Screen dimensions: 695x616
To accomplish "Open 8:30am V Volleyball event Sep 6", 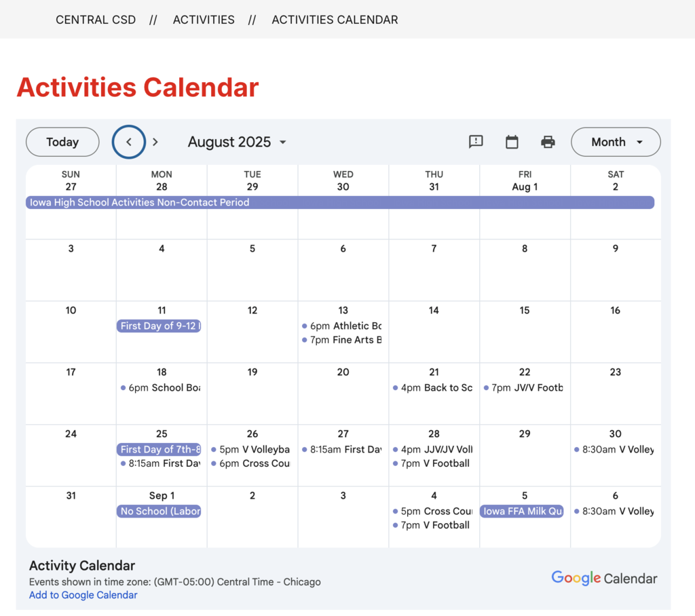I will click(x=614, y=511).
